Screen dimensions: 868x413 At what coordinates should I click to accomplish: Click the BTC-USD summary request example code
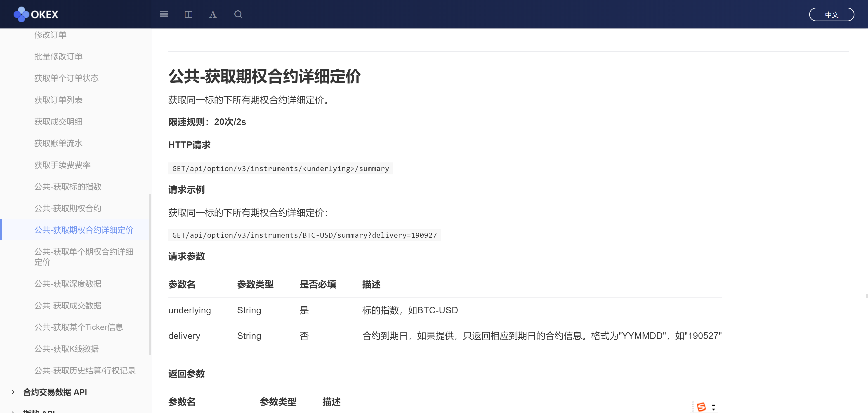(x=304, y=235)
